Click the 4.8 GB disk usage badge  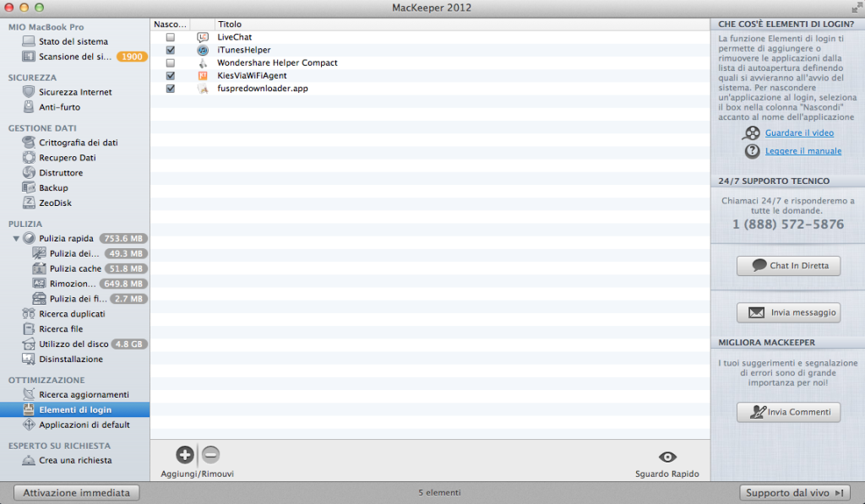tap(129, 344)
